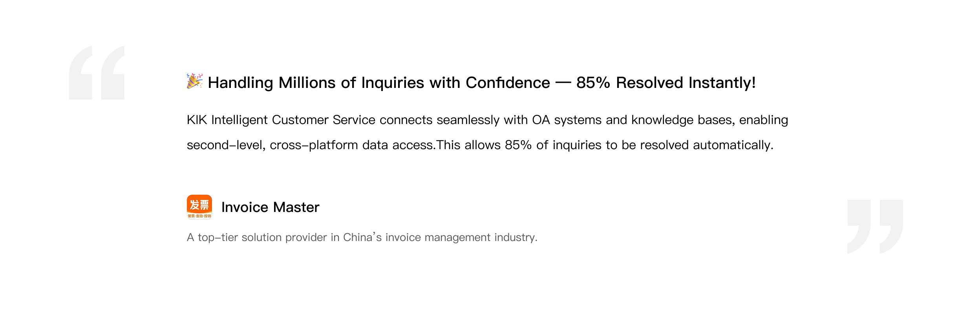Click "85%" in the paragraph body
The height and width of the screenshot is (314, 980).
[518, 145]
